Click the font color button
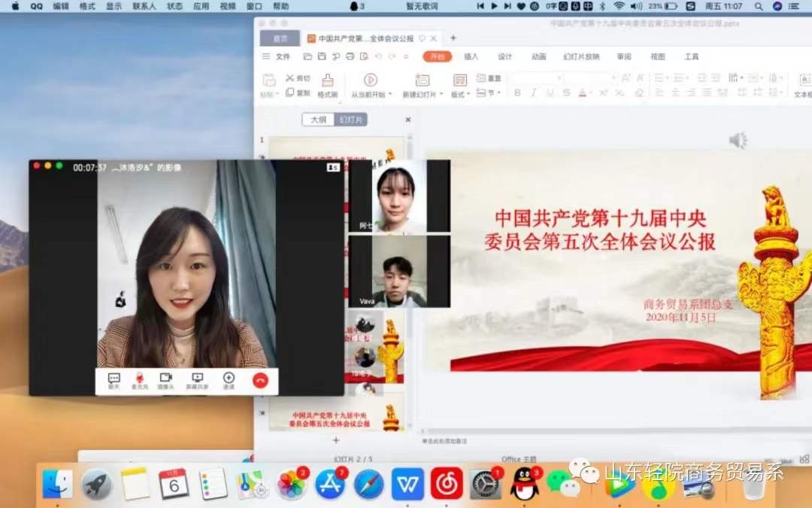Screen dimensions: 812x508 (x=583, y=93)
